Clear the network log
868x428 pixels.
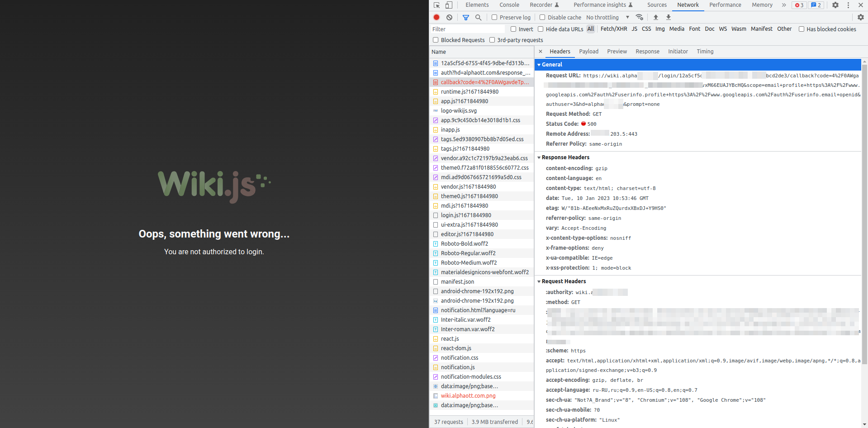449,17
